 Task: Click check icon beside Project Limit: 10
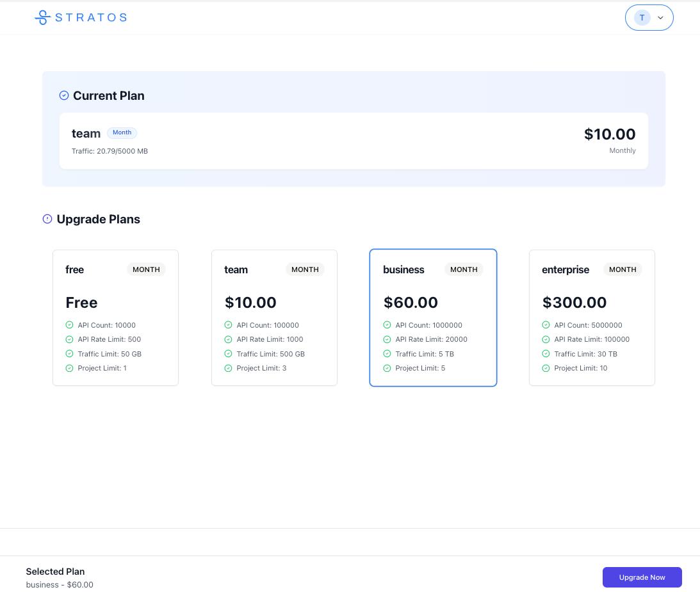point(546,368)
